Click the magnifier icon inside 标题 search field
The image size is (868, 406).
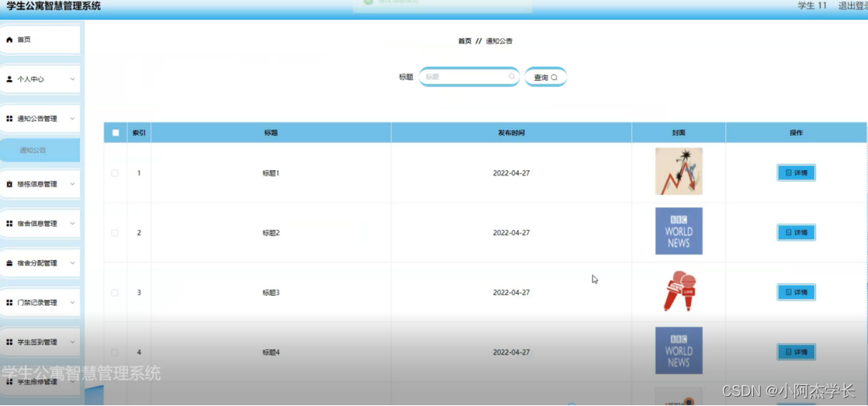click(x=512, y=76)
